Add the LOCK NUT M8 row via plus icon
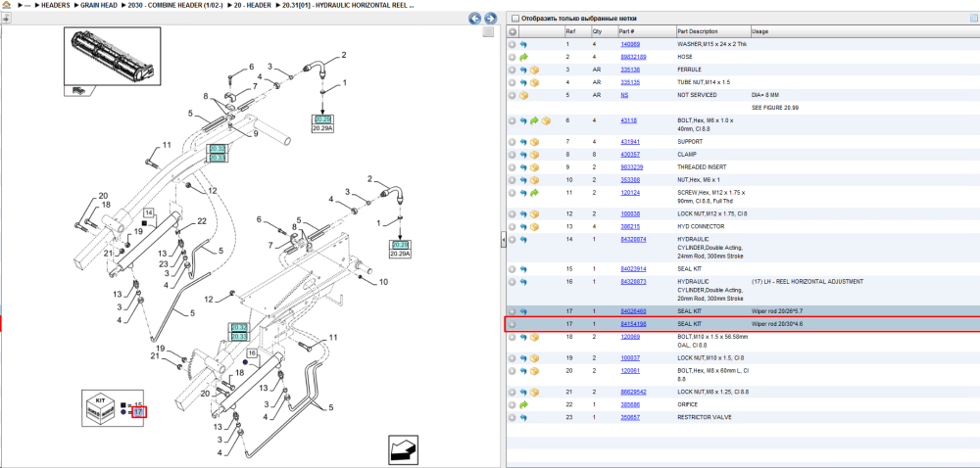The image size is (980, 468). (513, 393)
